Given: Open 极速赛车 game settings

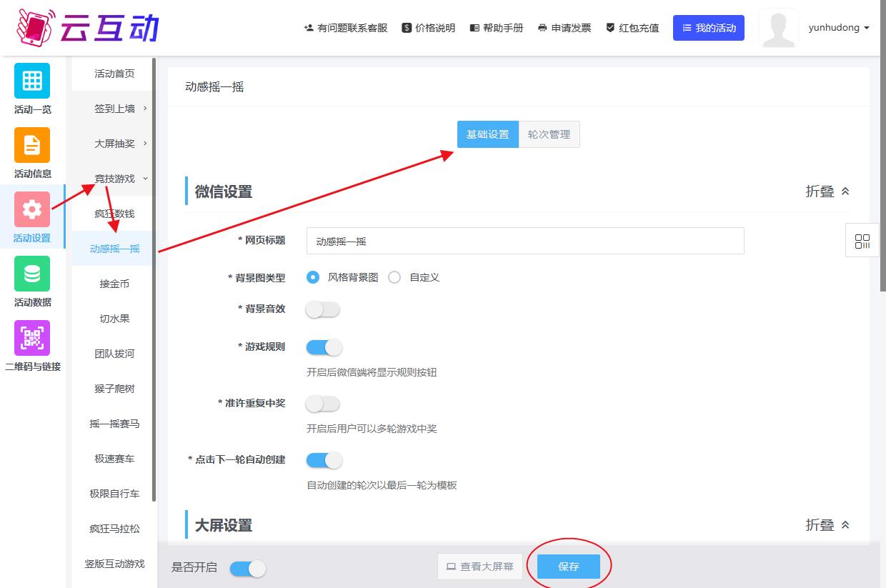Looking at the screenshot, I should pyautogui.click(x=114, y=459).
